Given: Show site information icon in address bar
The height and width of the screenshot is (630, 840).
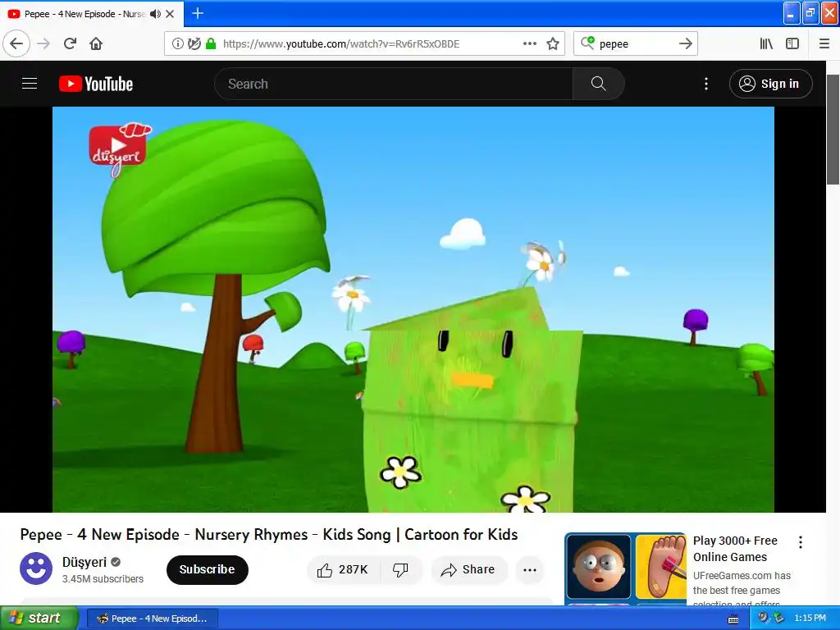Looking at the screenshot, I should click(177, 43).
